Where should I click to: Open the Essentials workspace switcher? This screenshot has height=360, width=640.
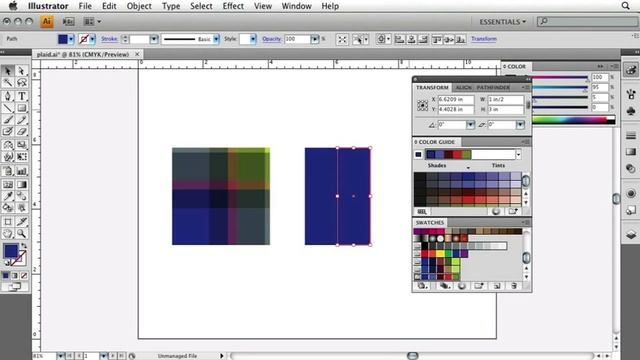502,22
